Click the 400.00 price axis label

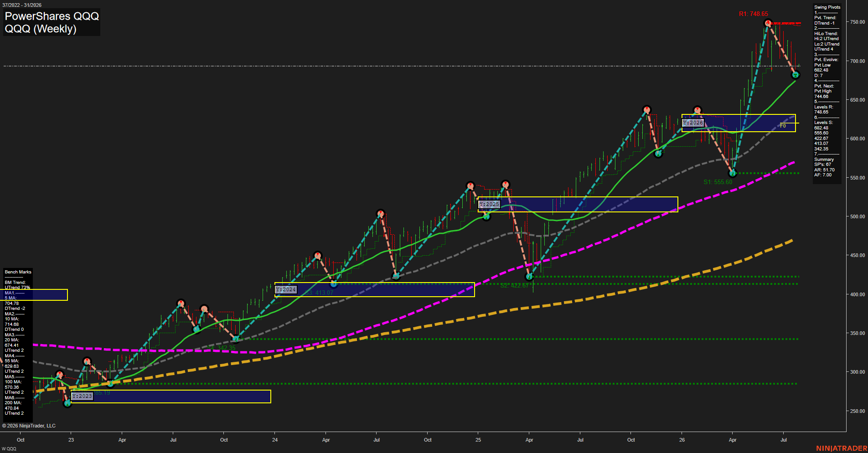(x=857, y=294)
